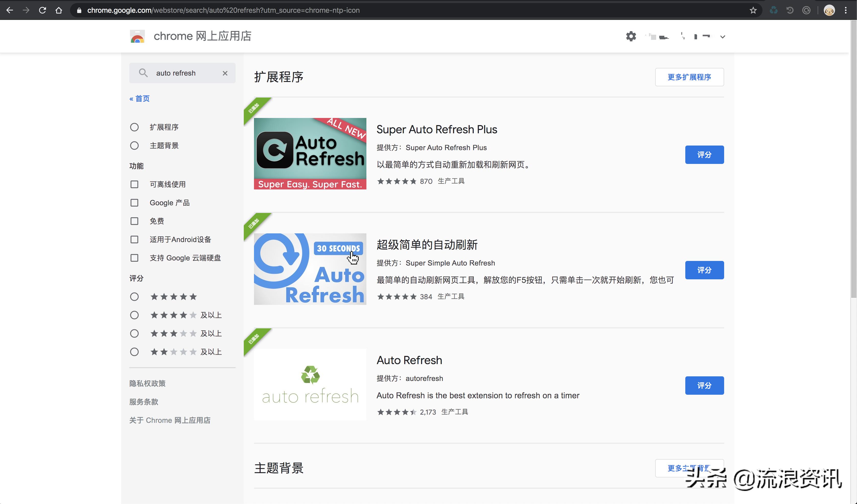This screenshot has width=857, height=504.
Task: Click 评分 button for Super Auto Refresh Plus
Action: (704, 155)
